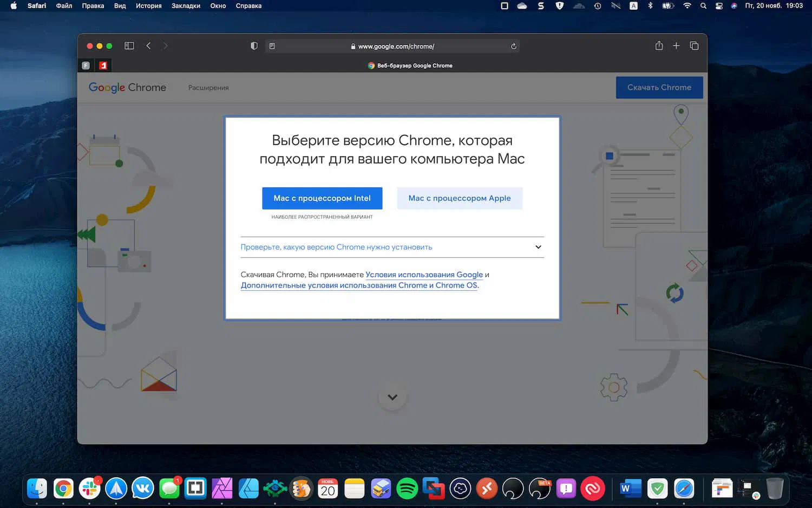Open Microsoft Word from the Dock
Viewport: 812px width, 508px height.
(x=630, y=489)
